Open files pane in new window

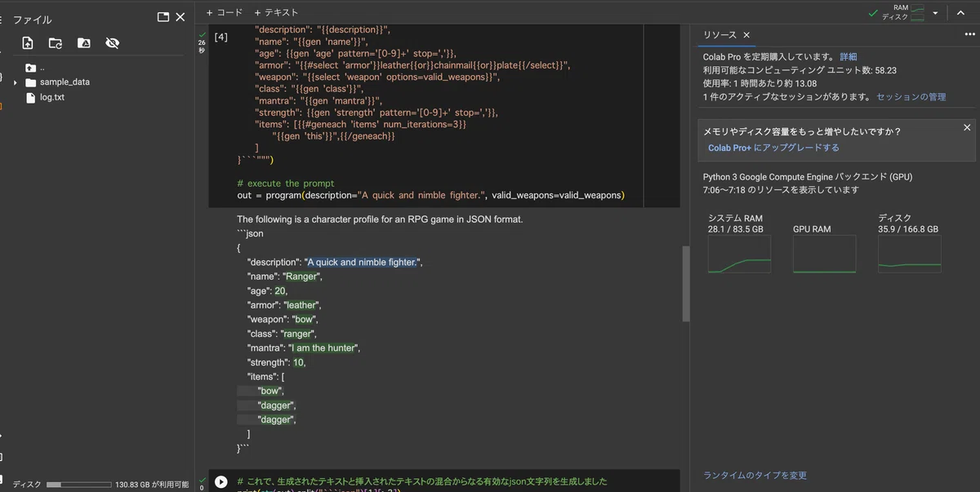tap(163, 16)
